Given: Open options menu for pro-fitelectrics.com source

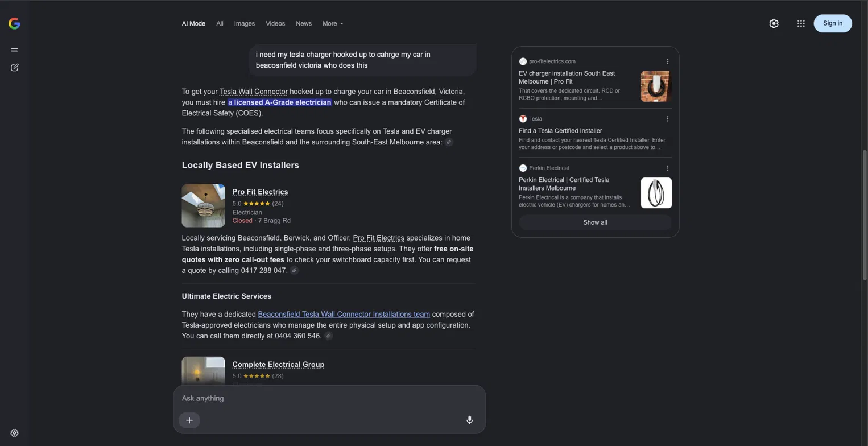Looking at the screenshot, I should pos(668,61).
